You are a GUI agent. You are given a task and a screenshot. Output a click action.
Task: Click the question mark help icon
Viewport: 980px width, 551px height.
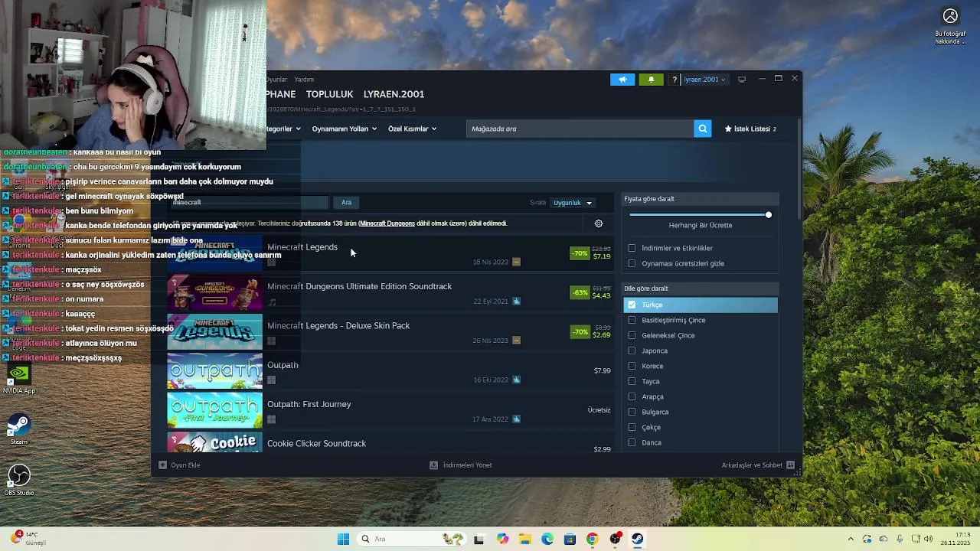pyautogui.click(x=674, y=80)
